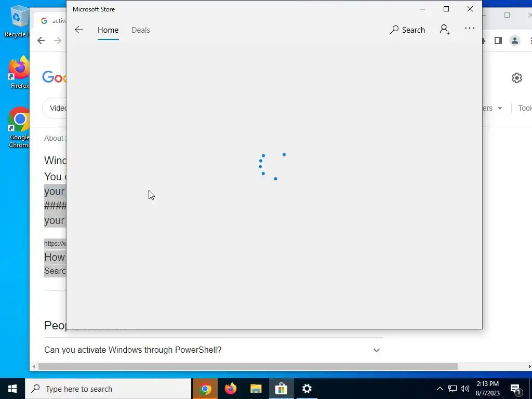Viewport: 532px width, 399px height.
Task: Select the Recycle Bin desktop icon
Action: [x=17, y=21]
